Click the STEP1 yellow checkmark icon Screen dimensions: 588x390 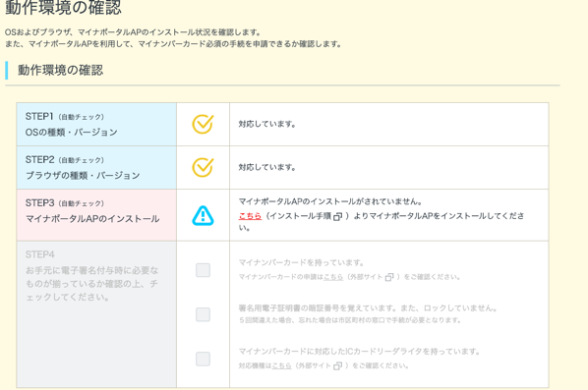(203, 124)
